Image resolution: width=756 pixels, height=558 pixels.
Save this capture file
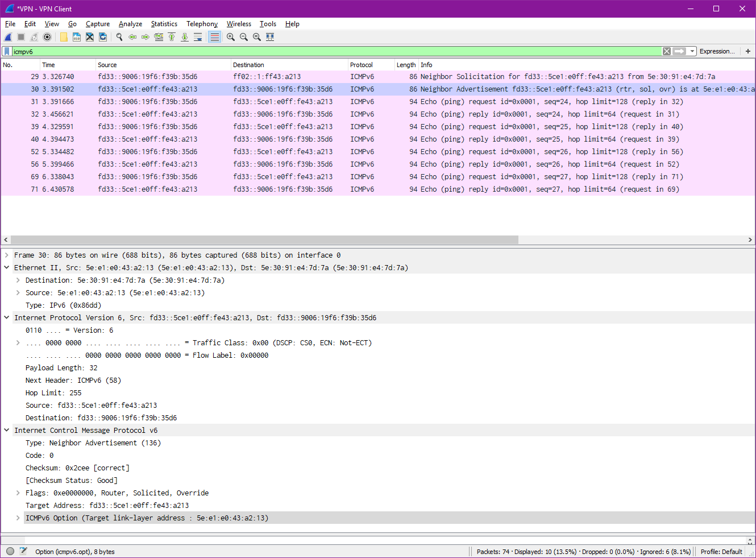(77, 37)
